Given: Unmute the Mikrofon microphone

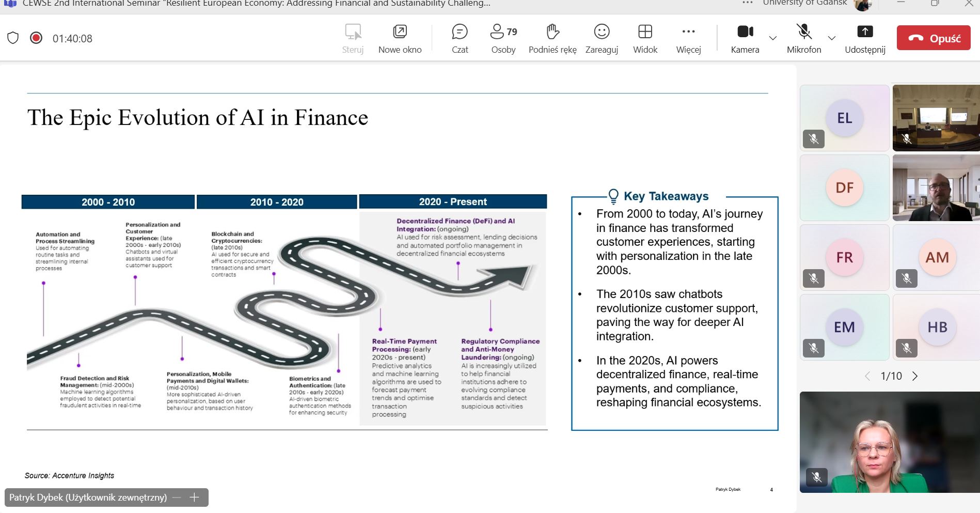Looking at the screenshot, I should (804, 39).
